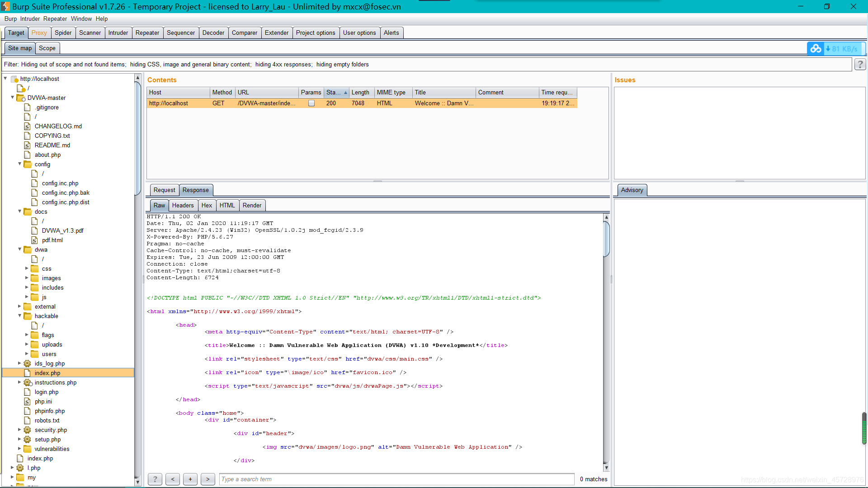Expand the vulnerabilities folder
This screenshot has width=868, height=488.
[20, 449]
